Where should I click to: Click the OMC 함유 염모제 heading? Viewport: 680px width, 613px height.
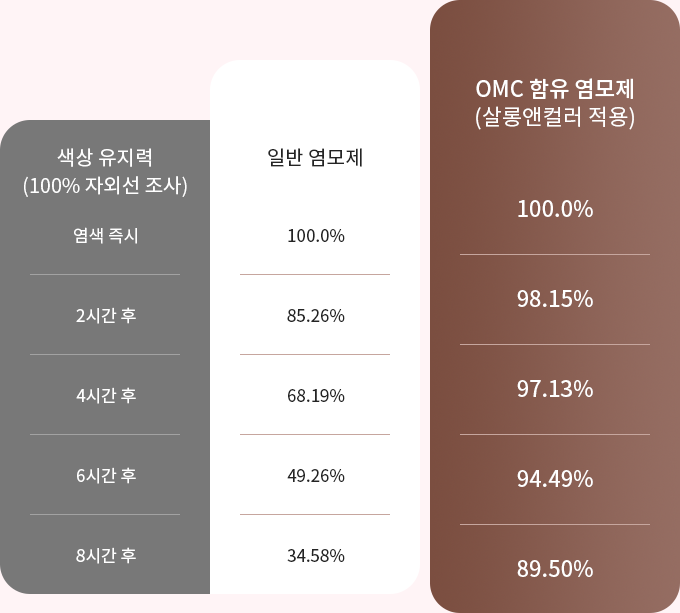(x=555, y=89)
